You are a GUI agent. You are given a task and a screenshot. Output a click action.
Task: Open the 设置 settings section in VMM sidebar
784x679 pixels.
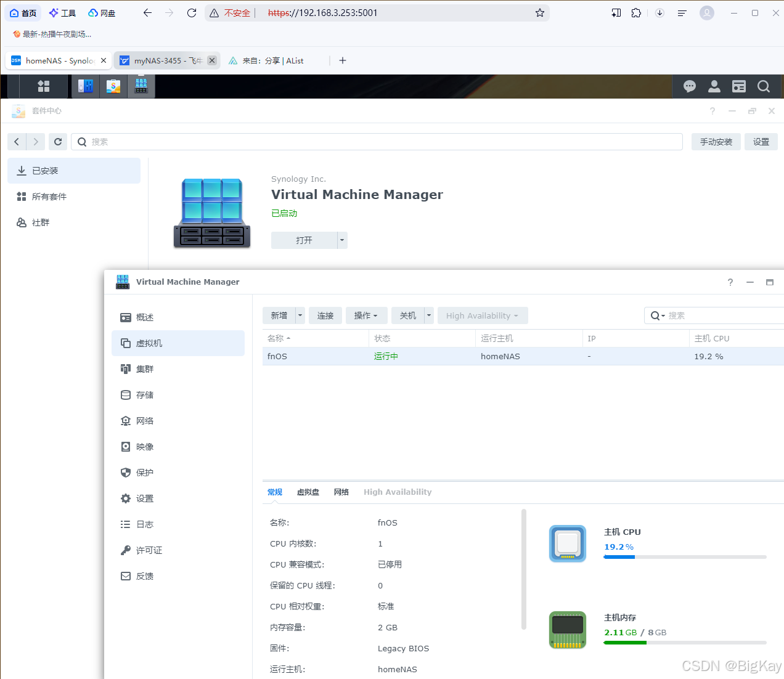click(x=178, y=498)
